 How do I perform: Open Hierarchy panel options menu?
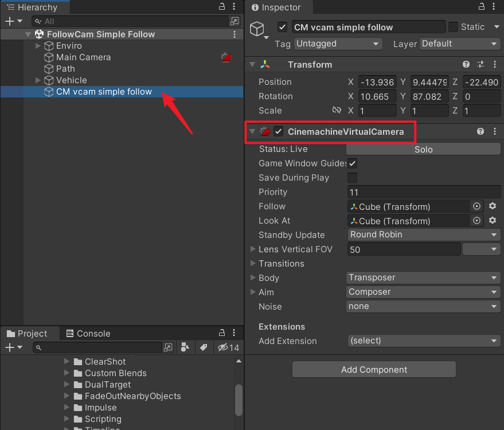pos(234,6)
